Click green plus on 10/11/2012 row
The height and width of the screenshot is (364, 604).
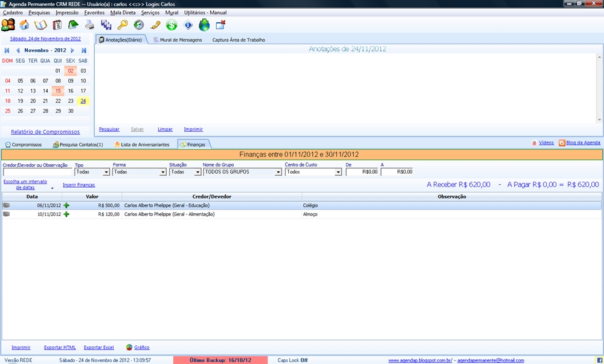point(66,214)
